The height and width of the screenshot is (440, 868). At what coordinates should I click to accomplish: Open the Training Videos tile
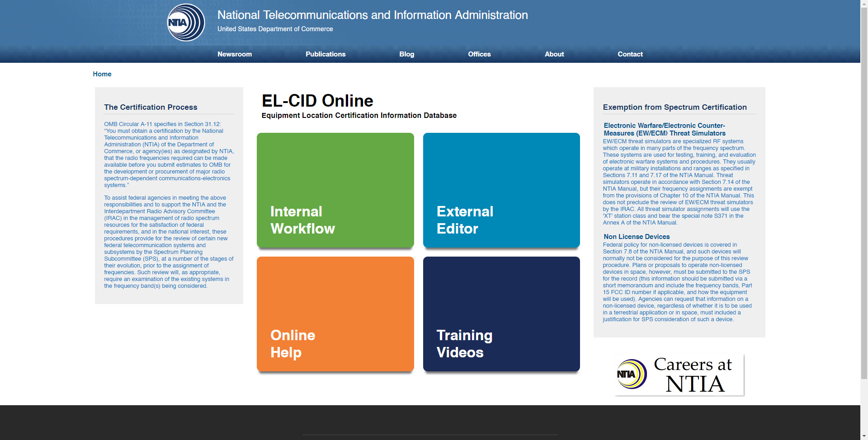(501, 314)
